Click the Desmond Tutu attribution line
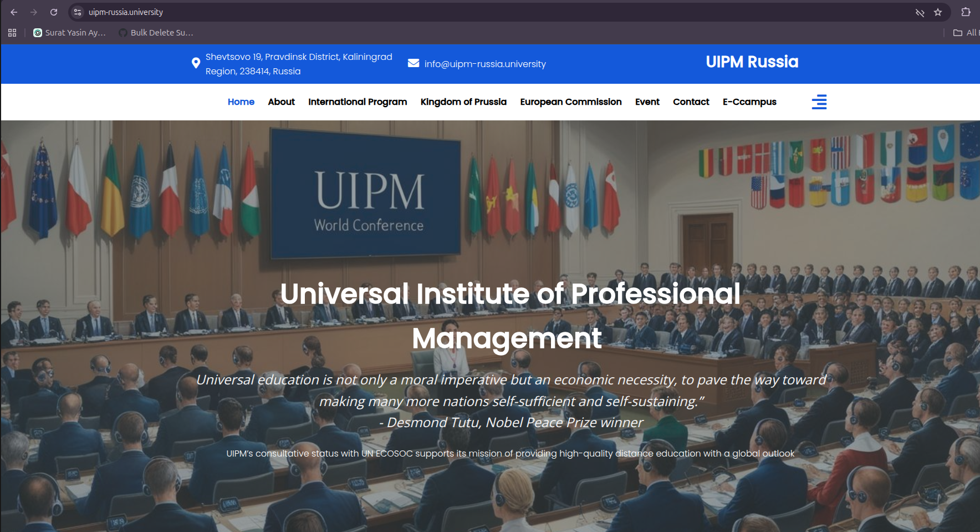 pos(511,423)
